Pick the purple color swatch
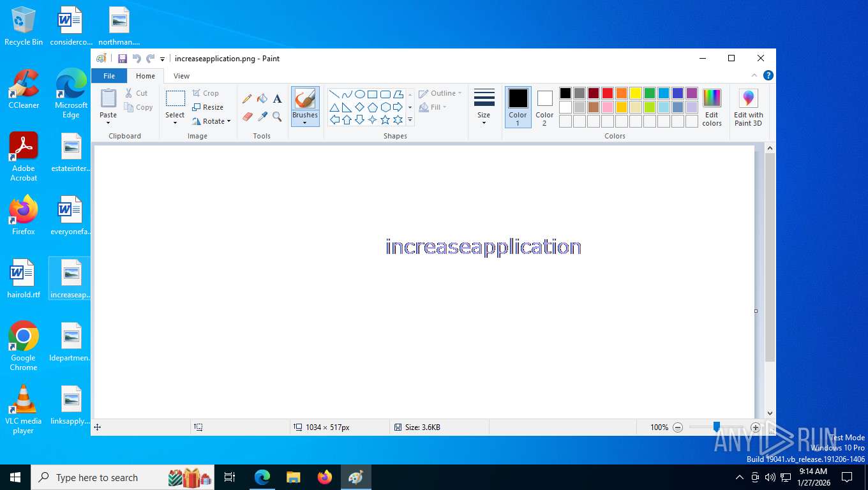This screenshot has width=868, height=490. [x=692, y=93]
